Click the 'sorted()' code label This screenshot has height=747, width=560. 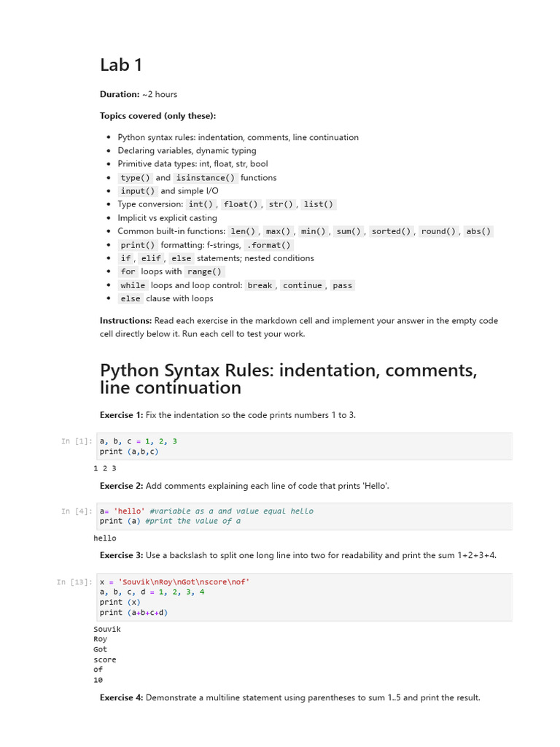tap(391, 231)
